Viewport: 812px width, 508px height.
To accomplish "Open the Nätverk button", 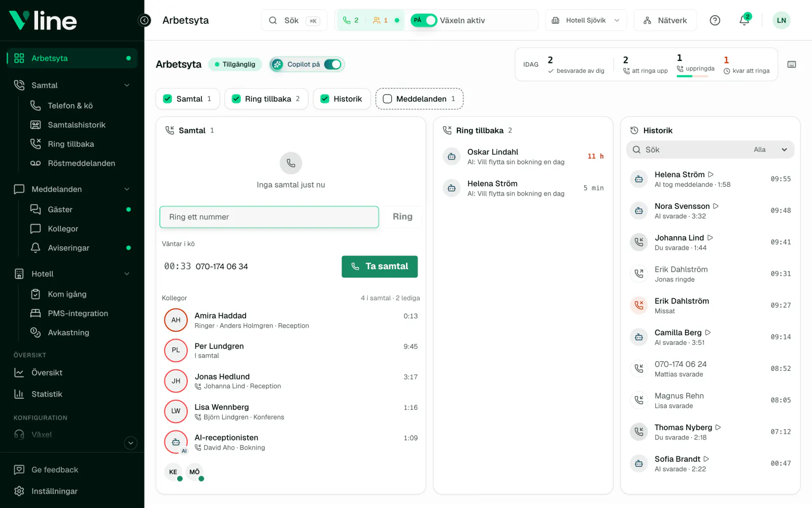I will click(665, 20).
